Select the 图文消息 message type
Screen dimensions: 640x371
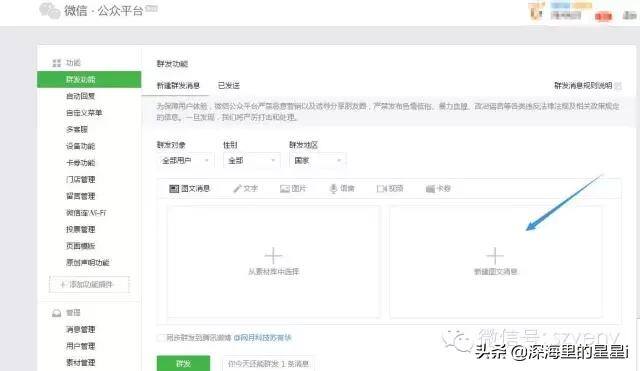pos(189,189)
